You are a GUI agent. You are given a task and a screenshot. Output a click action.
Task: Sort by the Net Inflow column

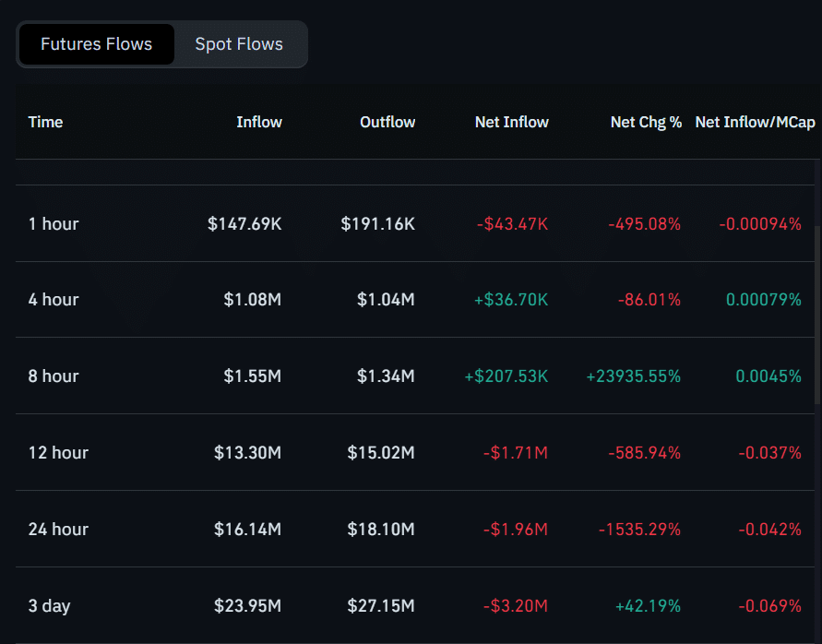[512, 121]
